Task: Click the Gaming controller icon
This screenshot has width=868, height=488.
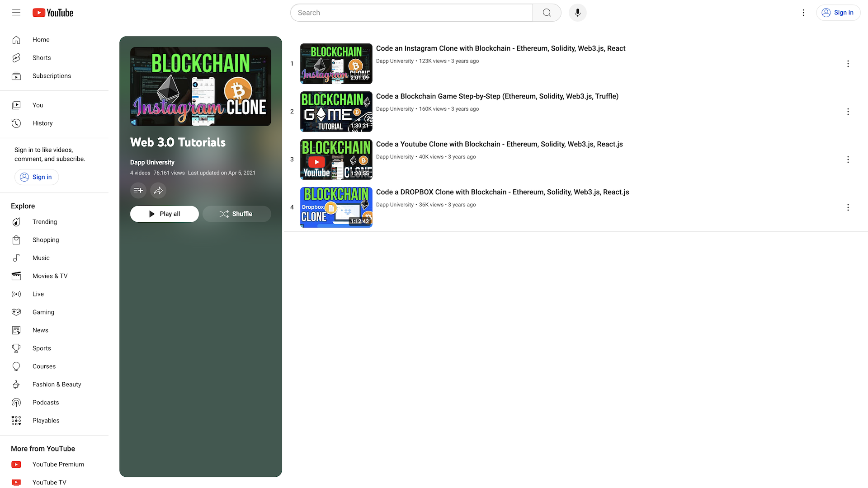Action: 16,312
